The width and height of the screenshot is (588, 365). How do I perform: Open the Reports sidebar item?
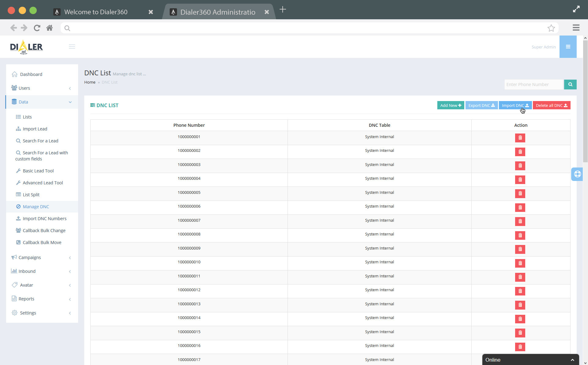coord(26,299)
